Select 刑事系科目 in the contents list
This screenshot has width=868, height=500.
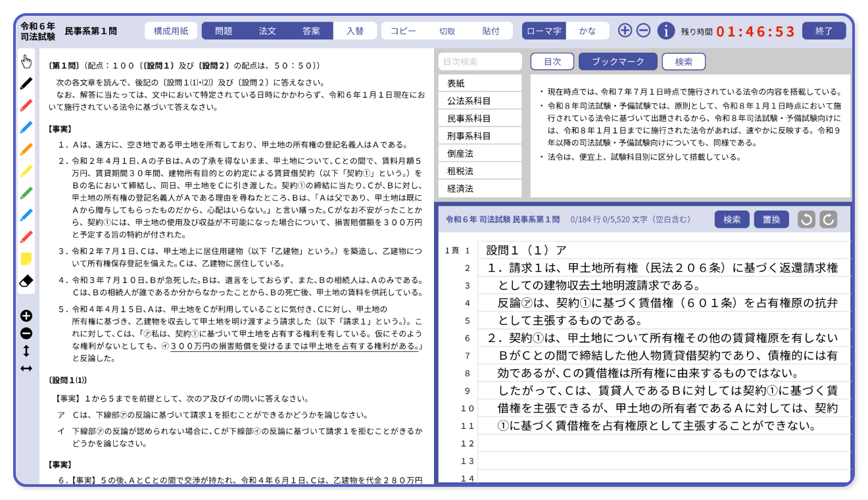480,136
